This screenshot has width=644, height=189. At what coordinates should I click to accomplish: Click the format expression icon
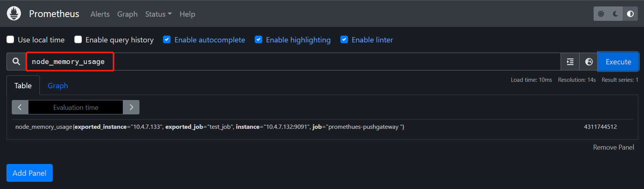(x=570, y=62)
